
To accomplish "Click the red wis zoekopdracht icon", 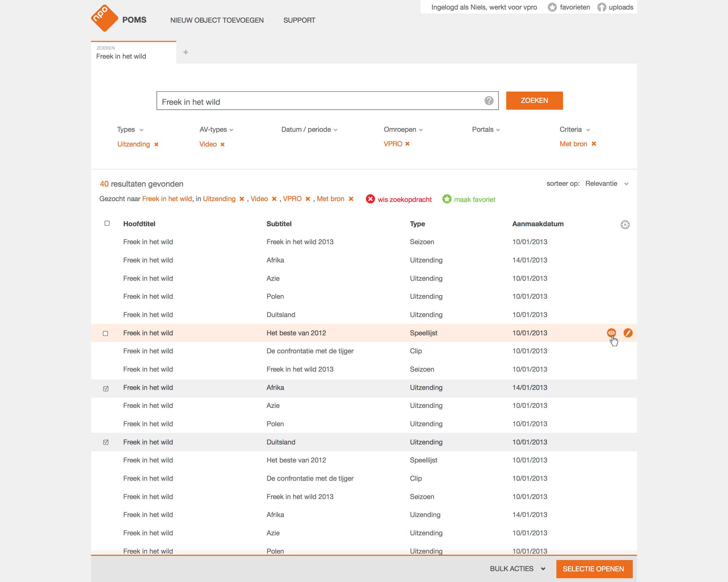I will click(x=370, y=199).
